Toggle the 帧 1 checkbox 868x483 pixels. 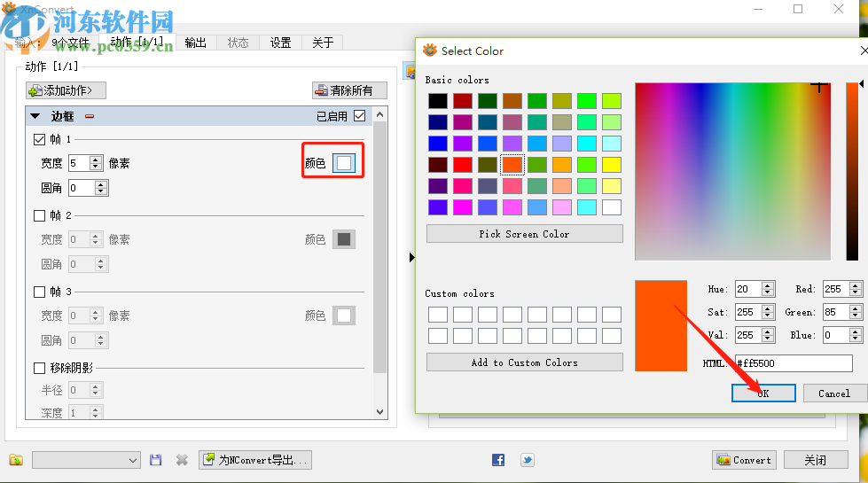coord(39,139)
